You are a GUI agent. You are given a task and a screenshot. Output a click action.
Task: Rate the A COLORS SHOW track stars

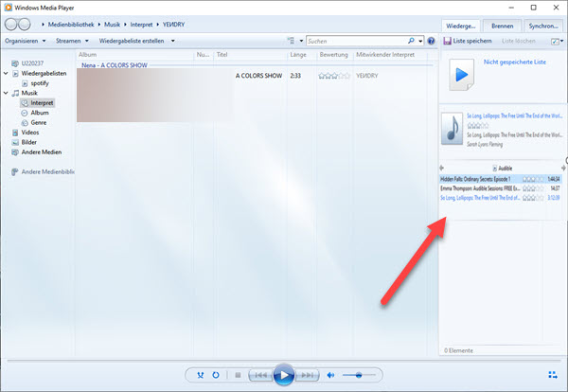[334, 76]
